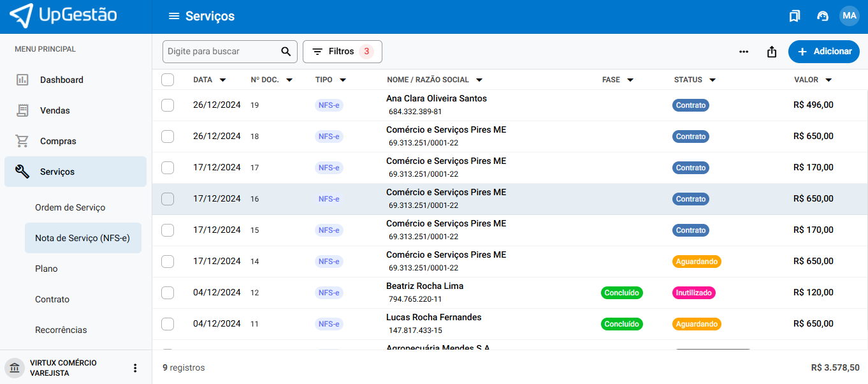Open the MA user avatar menu
868x384 pixels.
(849, 16)
